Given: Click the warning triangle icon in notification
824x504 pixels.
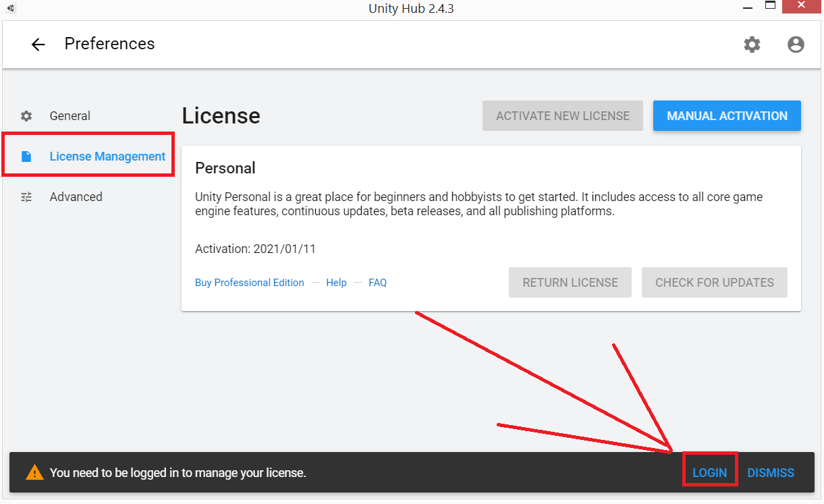Looking at the screenshot, I should pos(34,472).
